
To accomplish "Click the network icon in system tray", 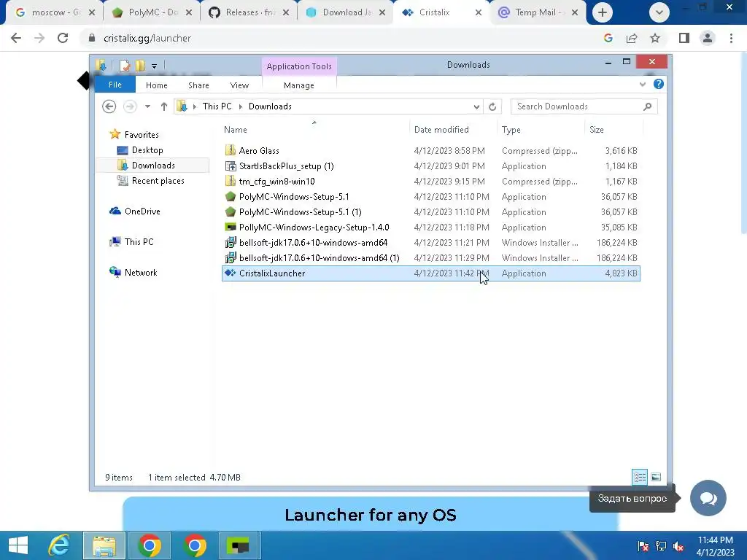I will pyautogui.click(x=661, y=546).
